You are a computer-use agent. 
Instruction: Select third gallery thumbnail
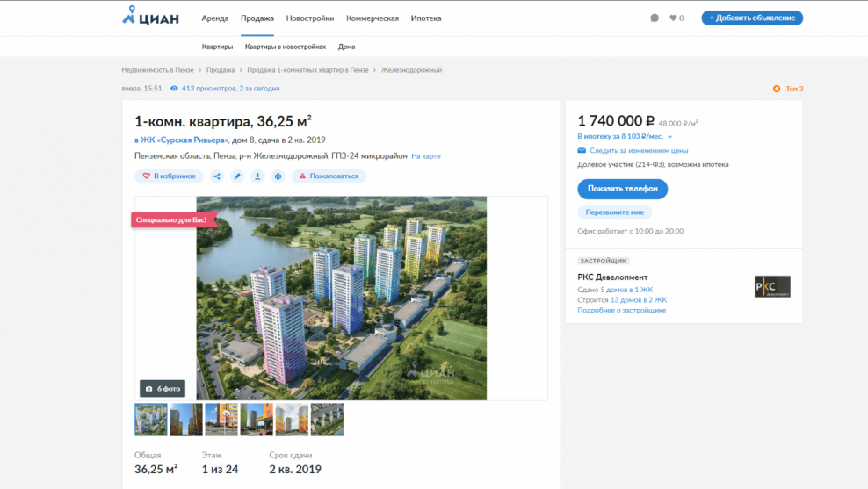point(221,420)
